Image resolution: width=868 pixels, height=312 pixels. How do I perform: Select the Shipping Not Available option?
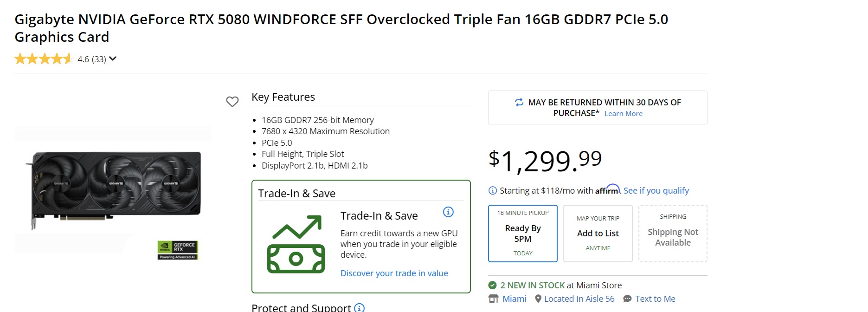pos(673,234)
